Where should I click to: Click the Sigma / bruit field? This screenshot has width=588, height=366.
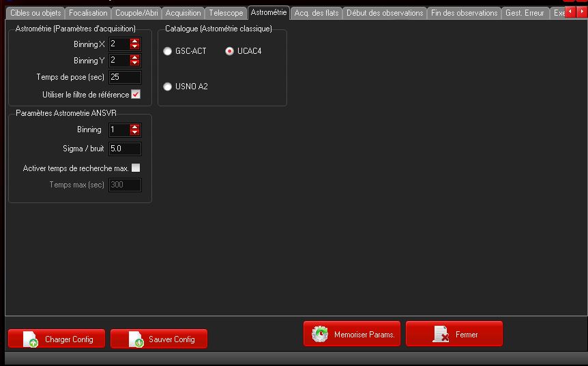coord(125,149)
